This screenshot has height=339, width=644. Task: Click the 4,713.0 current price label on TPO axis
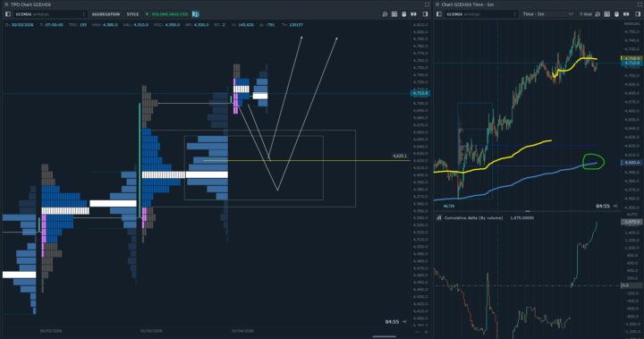tap(420, 93)
